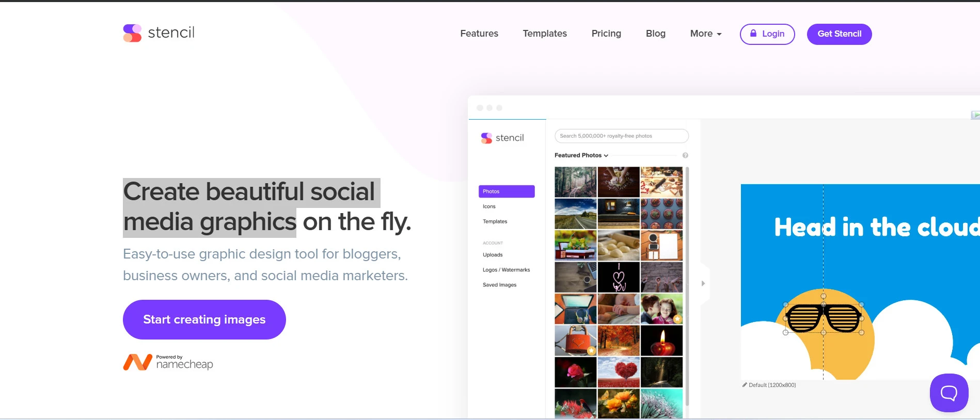Open the Features page

479,34
